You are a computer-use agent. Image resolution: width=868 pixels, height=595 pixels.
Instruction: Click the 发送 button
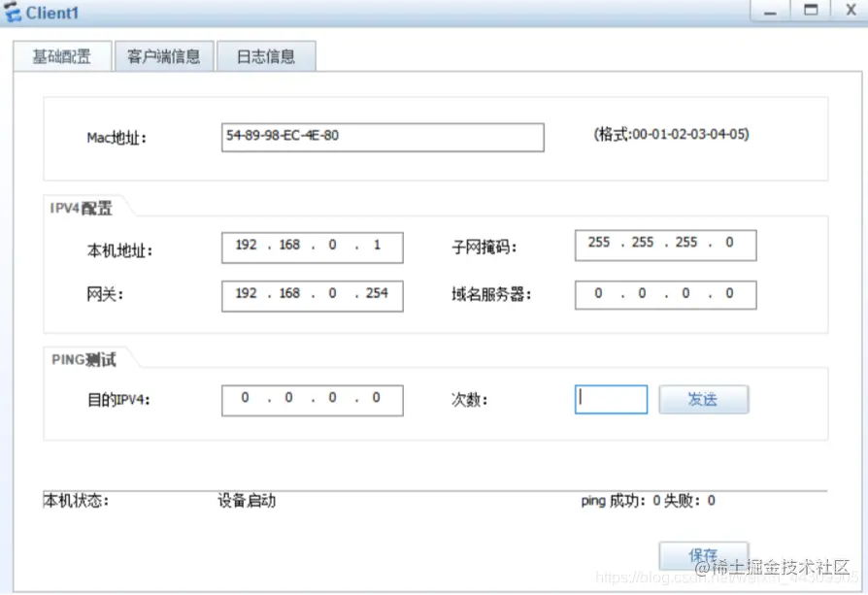point(704,399)
